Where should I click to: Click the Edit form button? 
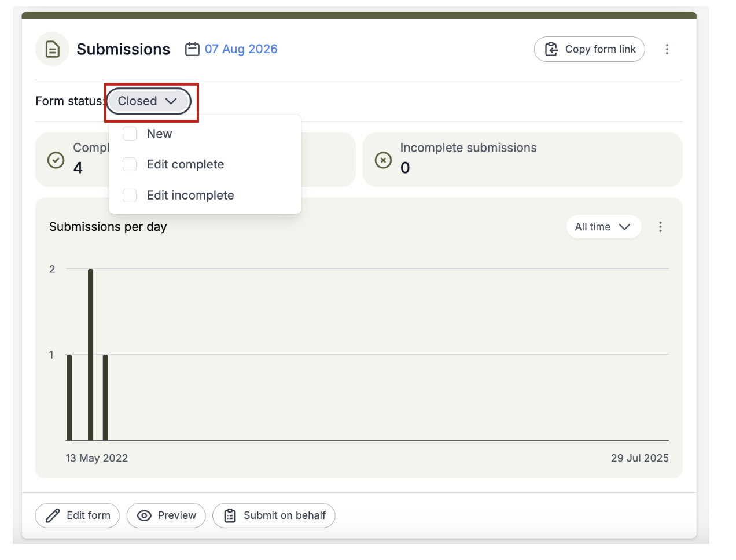pos(77,515)
